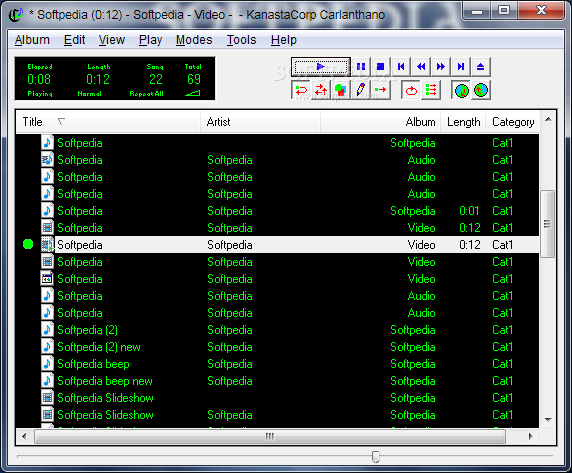Screen dimensions: 572x473
Task: Select the row titled Softpedia beep
Action: (x=277, y=364)
